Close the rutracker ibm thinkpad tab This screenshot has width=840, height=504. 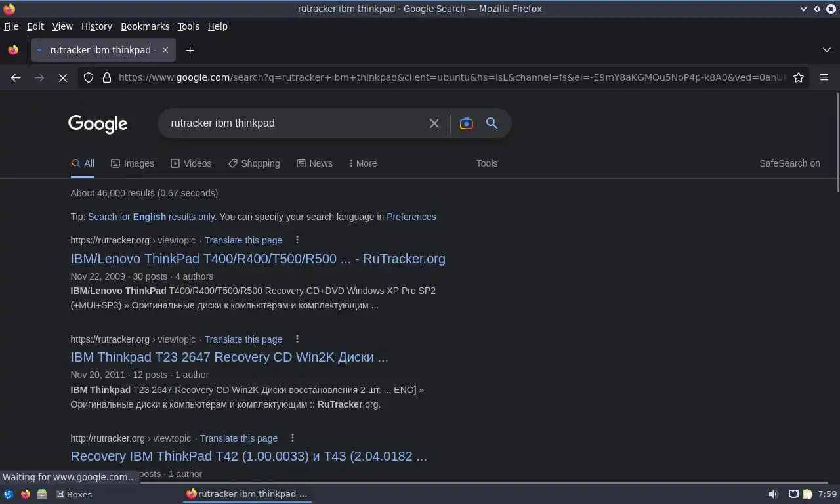[165, 50]
